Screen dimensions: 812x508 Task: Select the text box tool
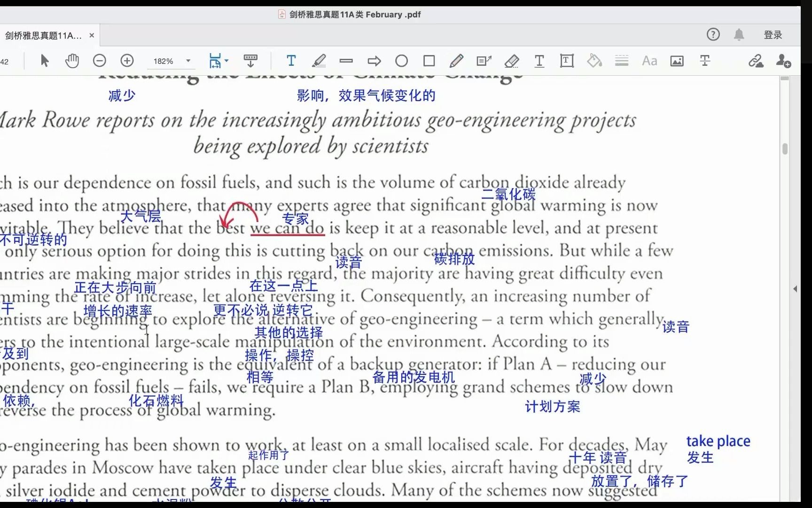[x=567, y=61]
